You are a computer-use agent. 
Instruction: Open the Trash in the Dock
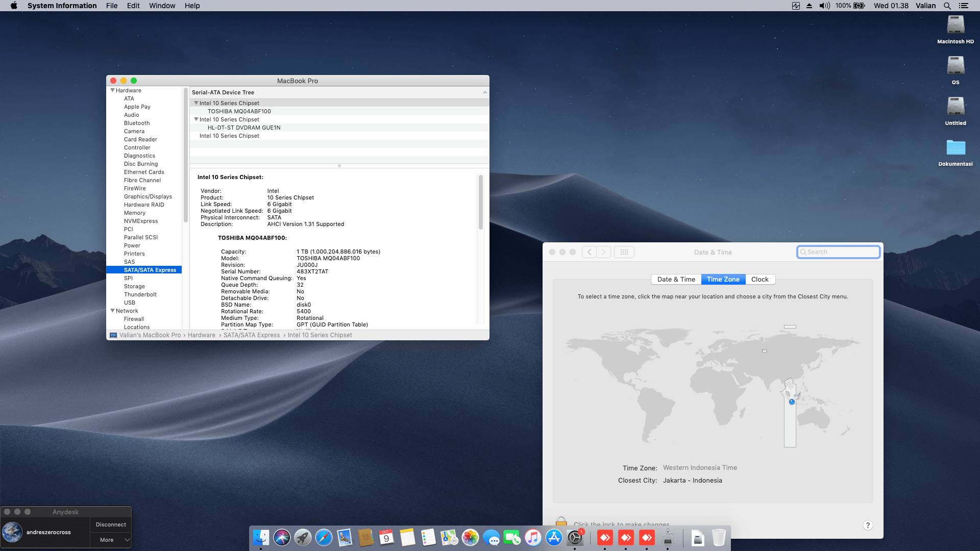719,537
